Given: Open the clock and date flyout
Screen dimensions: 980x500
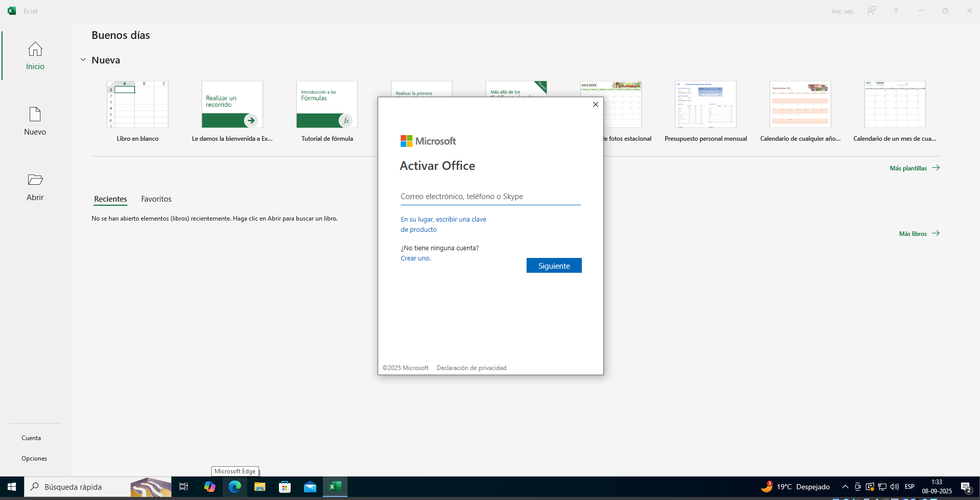Looking at the screenshot, I should [x=937, y=487].
